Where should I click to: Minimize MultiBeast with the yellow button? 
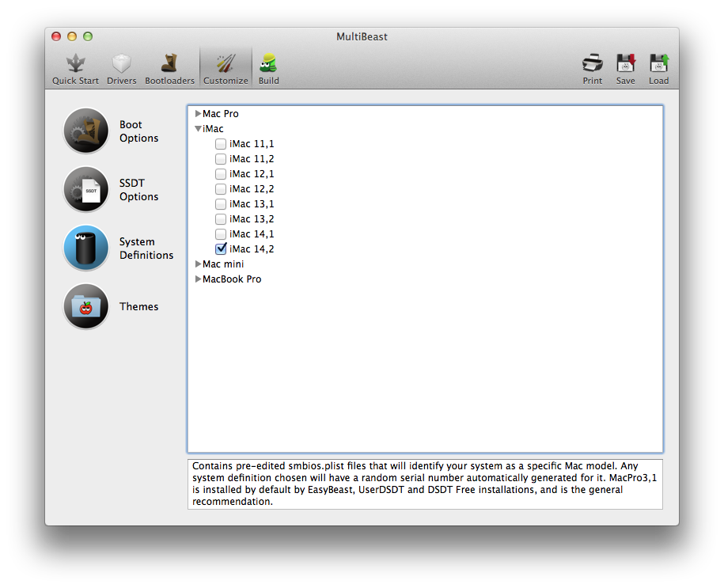(x=72, y=36)
